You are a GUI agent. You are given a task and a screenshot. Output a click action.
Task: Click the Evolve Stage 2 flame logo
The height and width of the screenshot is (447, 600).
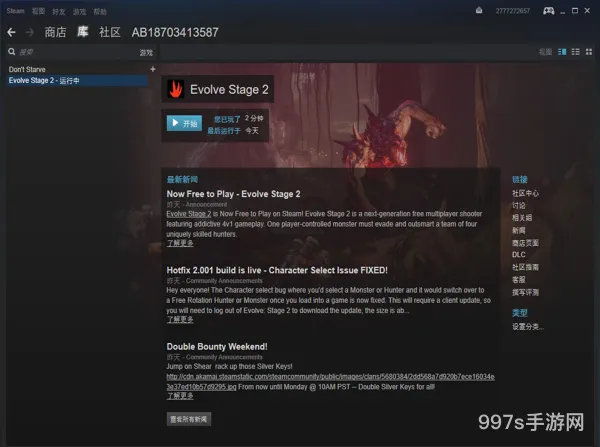176,89
